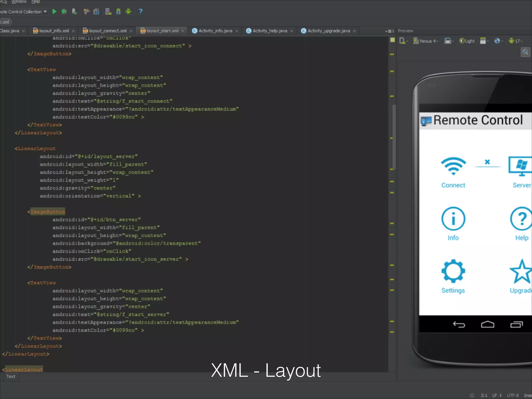This screenshot has height=399, width=532.
Task: Open the Remote Control Collection run configuration dropdown
Action: (x=24, y=12)
